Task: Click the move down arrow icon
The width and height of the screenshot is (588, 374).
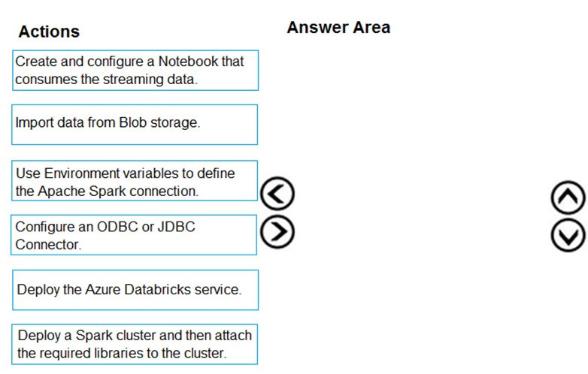Action: coord(568,236)
